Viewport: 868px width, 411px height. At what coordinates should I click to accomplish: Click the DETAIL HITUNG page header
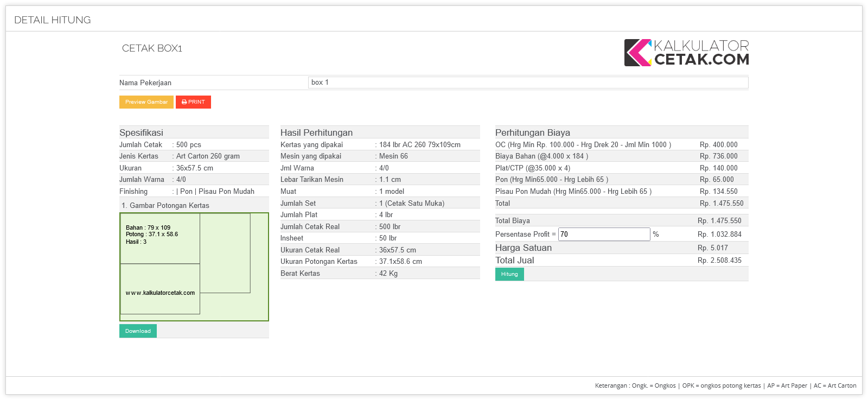[53, 20]
